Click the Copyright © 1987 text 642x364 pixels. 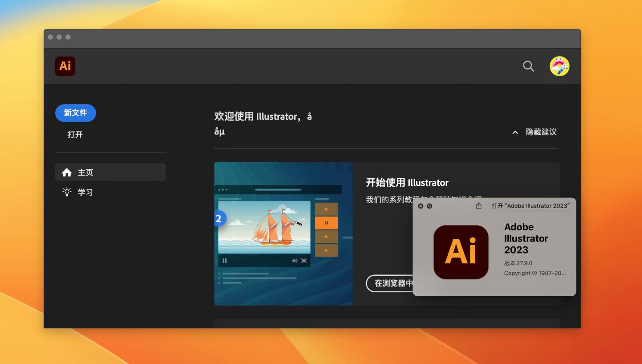point(535,273)
